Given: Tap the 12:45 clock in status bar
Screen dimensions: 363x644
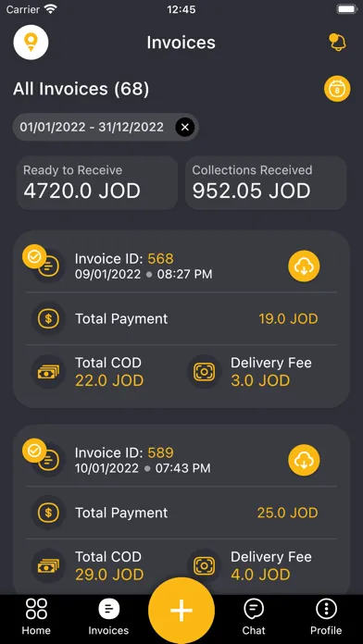Looking at the screenshot, I should pyautogui.click(x=181, y=9).
